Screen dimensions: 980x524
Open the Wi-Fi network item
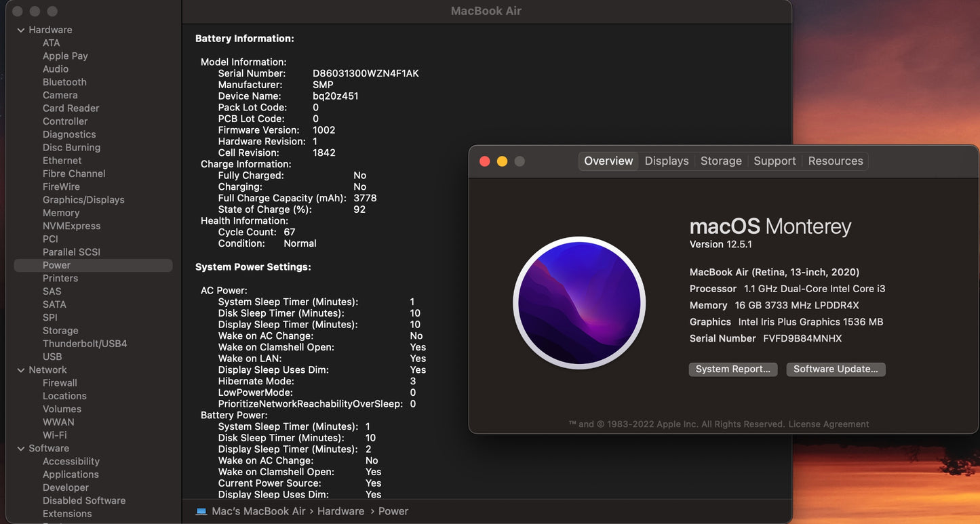point(54,435)
